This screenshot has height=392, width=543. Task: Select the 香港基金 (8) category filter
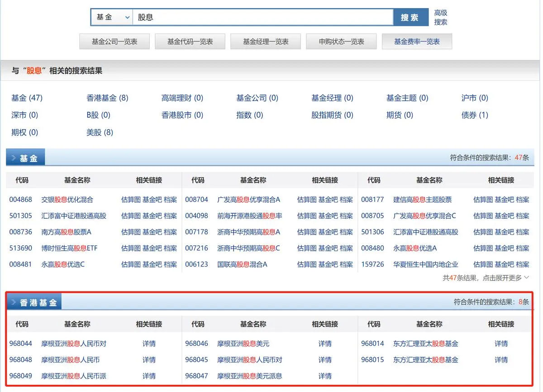pos(105,98)
